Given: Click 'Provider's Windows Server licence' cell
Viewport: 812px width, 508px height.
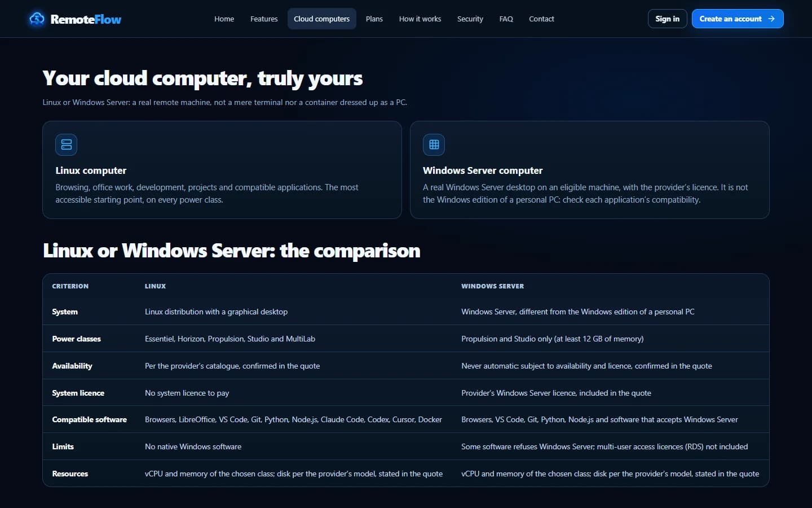Looking at the screenshot, I should click(x=556, y=393).
